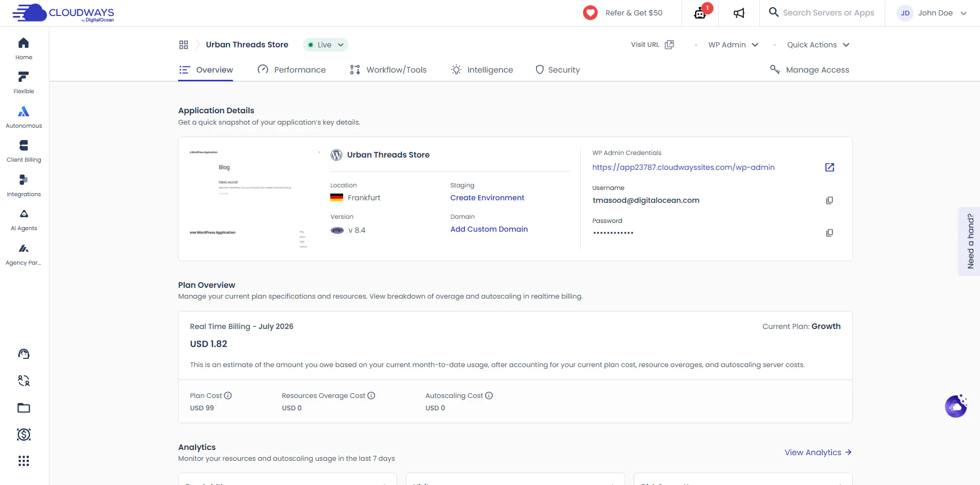Open the Home sidebar icon
The image size is (980, 485).
[x=24, y=49]
